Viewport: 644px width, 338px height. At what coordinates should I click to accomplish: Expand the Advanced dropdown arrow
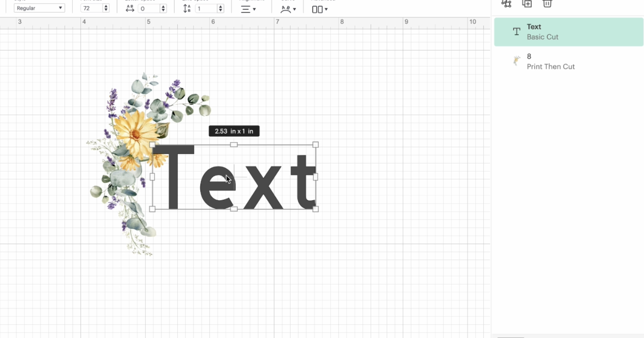326,9
